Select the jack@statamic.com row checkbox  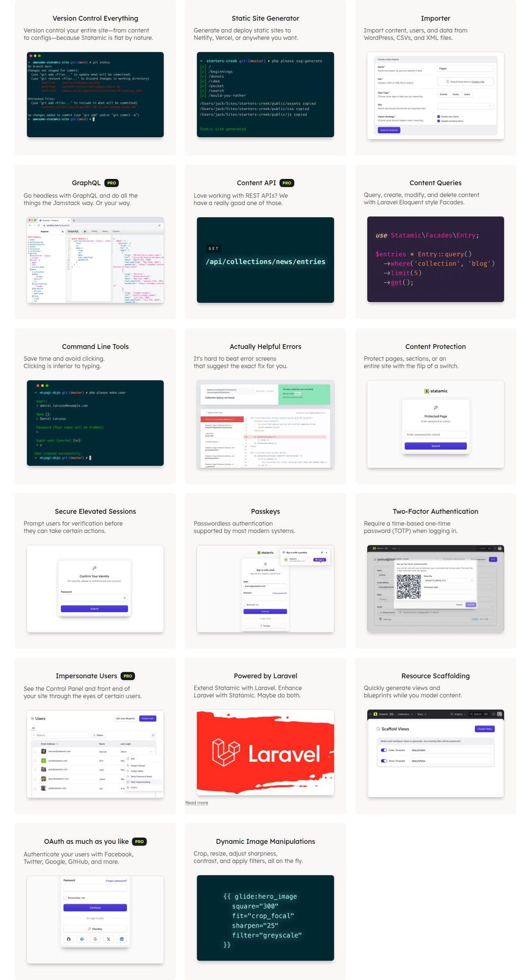point(35,770)
